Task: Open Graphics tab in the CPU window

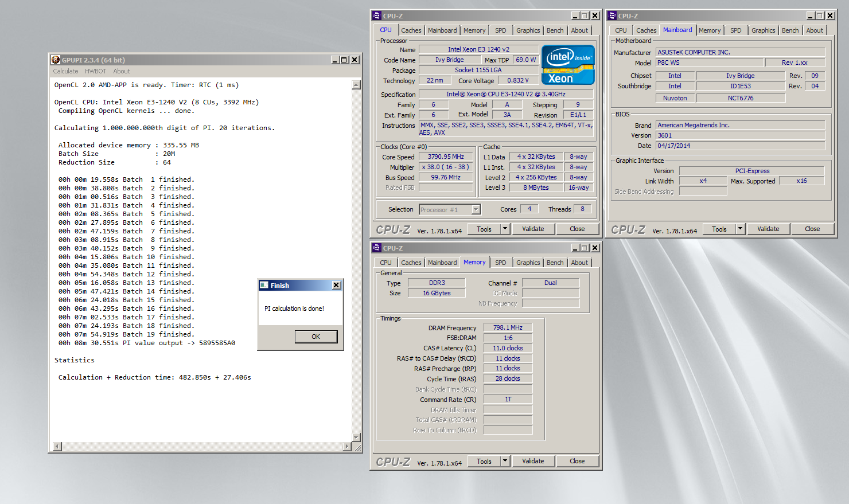Action: [528, 30]
